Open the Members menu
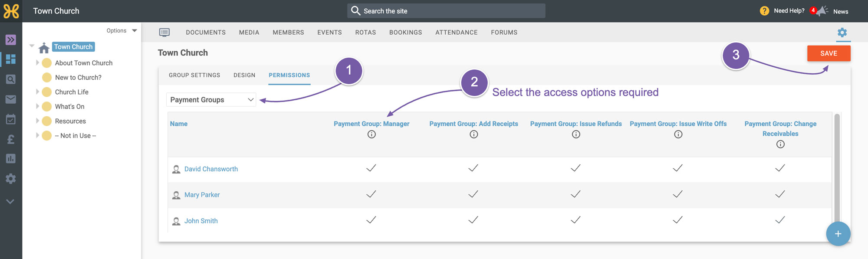The height and width of the screenshot is (259, 868). pos(288,33)
